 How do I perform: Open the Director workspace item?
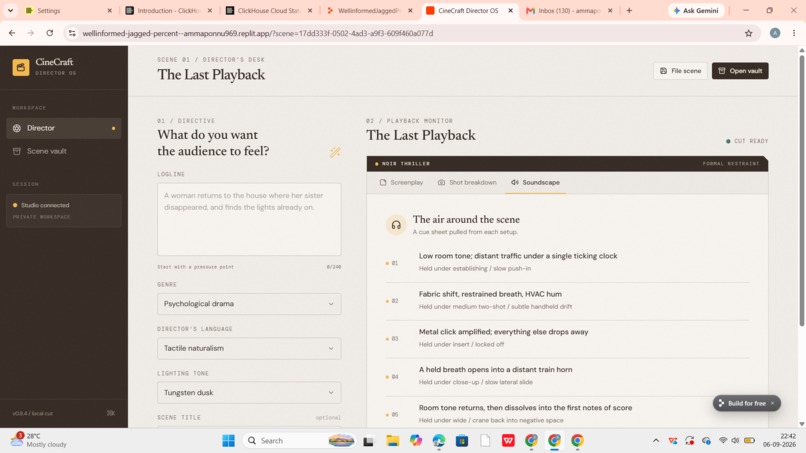click(x=64, y=128)
